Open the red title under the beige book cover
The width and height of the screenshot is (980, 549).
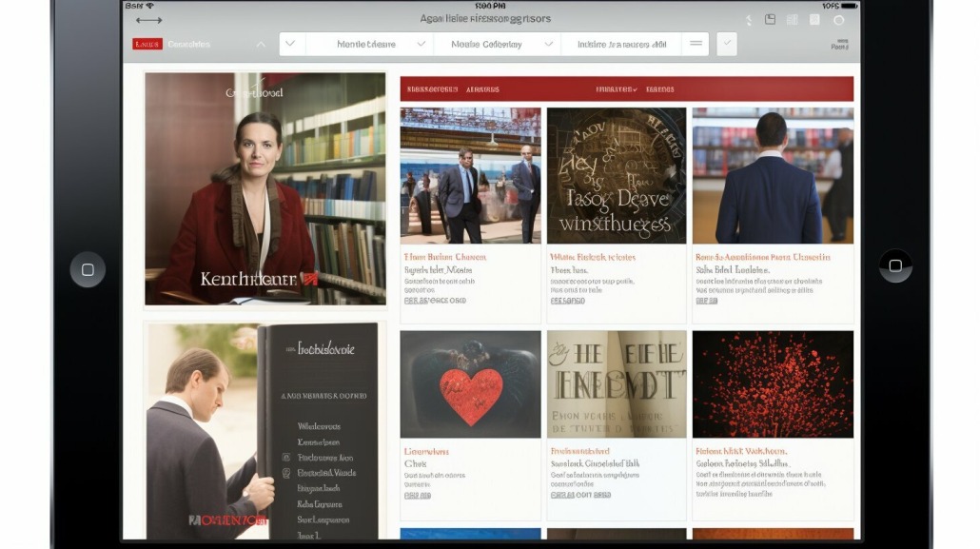point(580,451)
